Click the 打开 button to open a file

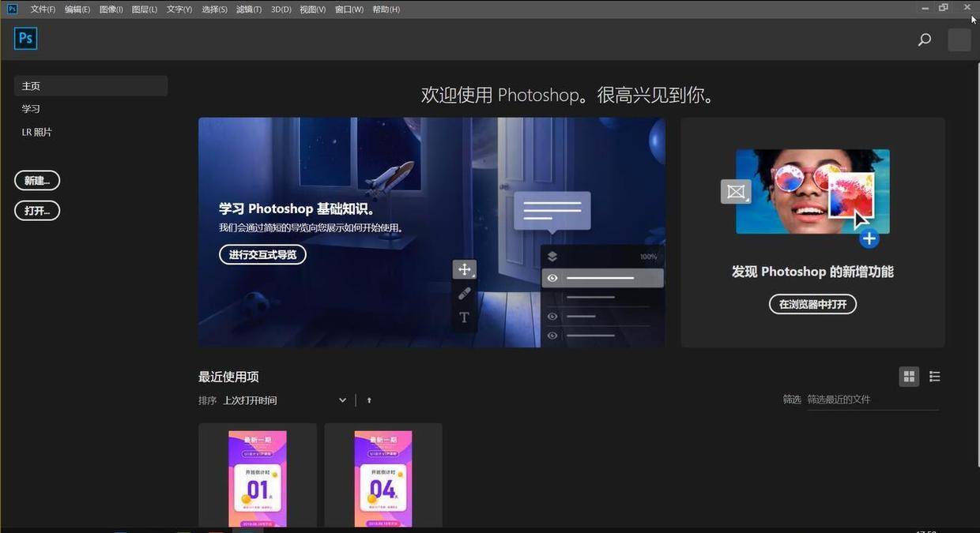coord(36,210)
